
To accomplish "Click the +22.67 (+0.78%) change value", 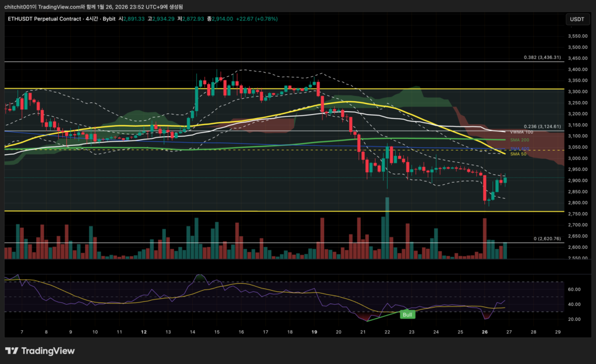I will pyautogui.click(x=257, y=19).
